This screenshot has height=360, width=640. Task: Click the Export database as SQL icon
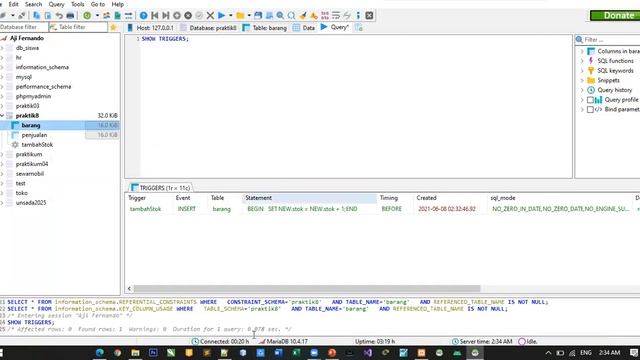(118, 16)
